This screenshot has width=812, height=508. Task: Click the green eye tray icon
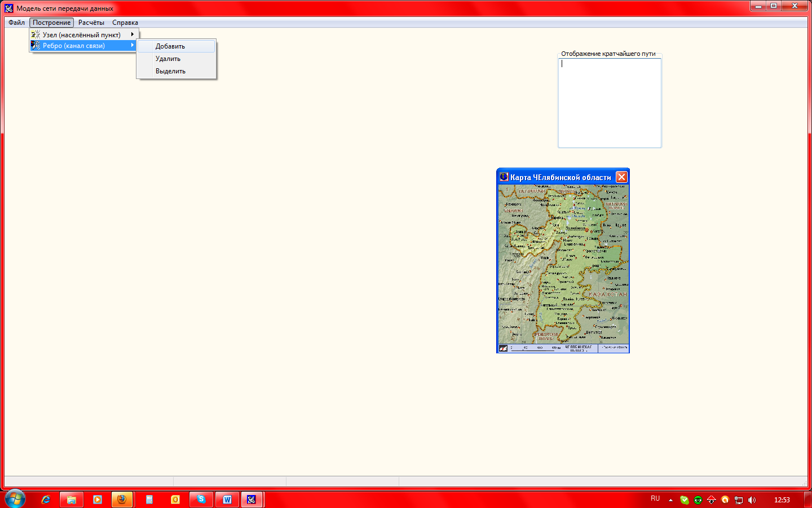tap(698, 500)
